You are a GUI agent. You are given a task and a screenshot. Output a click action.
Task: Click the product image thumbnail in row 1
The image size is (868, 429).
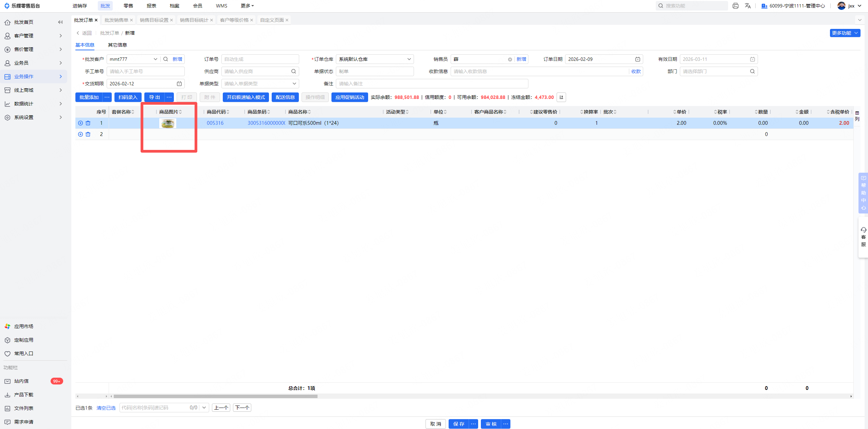pyautogui.click(x=167, y=123)
